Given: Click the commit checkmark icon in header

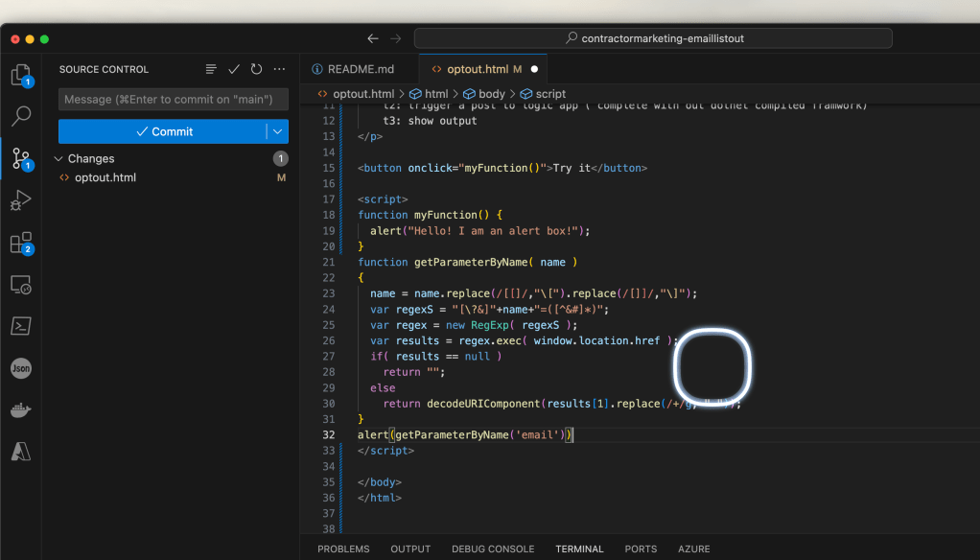Looking at the screenshot, I should [x=234, y=69].
